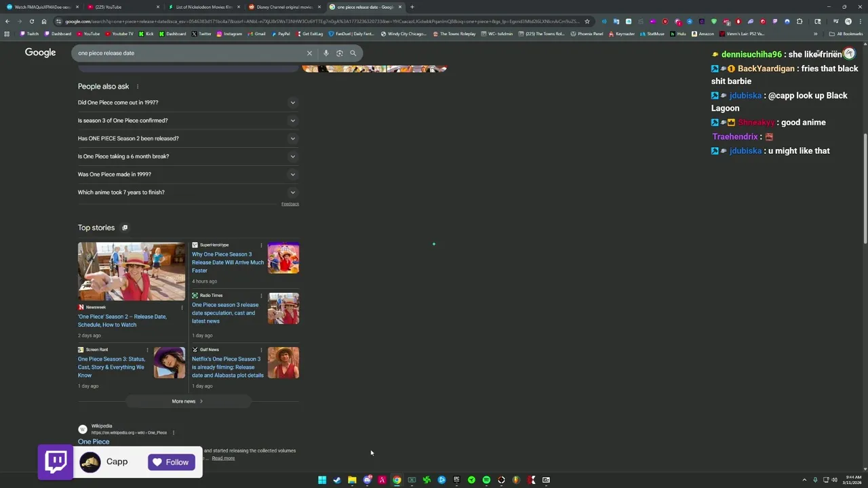Show hidden system tray icons
868x488 pixels.
coord(804,480)
